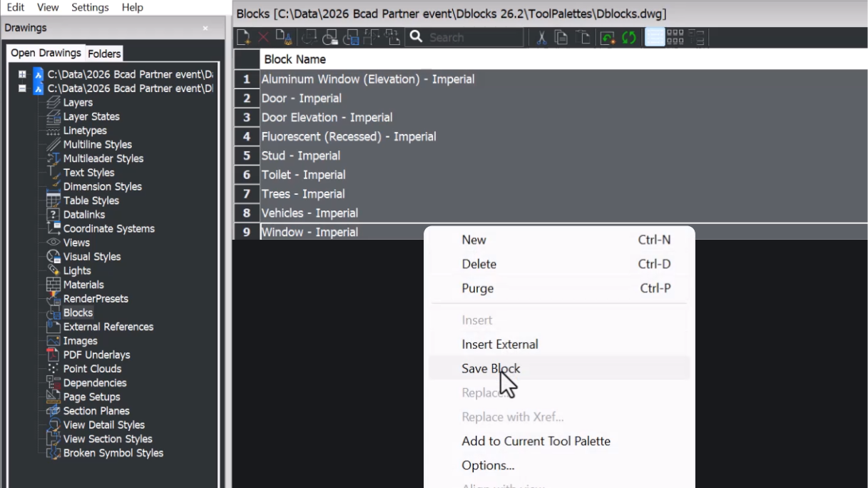Image resolution: width=868 pixels, height=488 pixels.
Task: Select the red Delete X toolbar icon
Action: (x=262, y=37)
